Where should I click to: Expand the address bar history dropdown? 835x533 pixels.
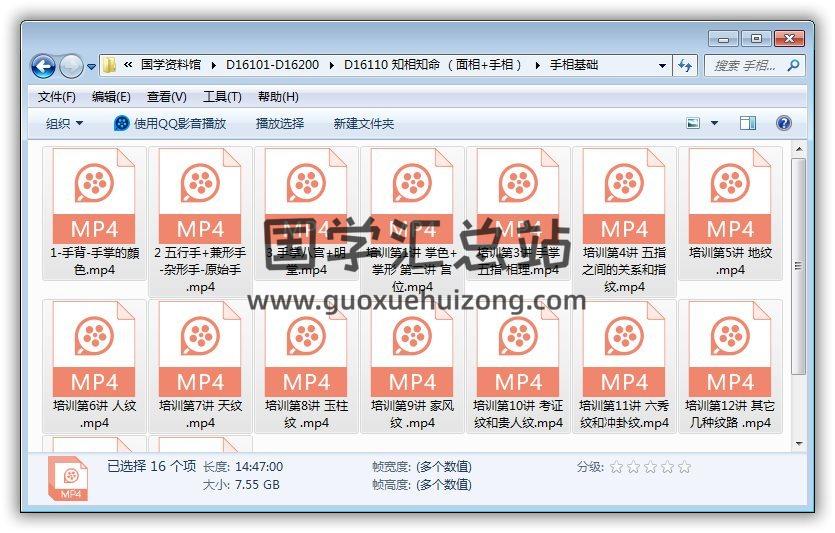click(x=662, y=66)
